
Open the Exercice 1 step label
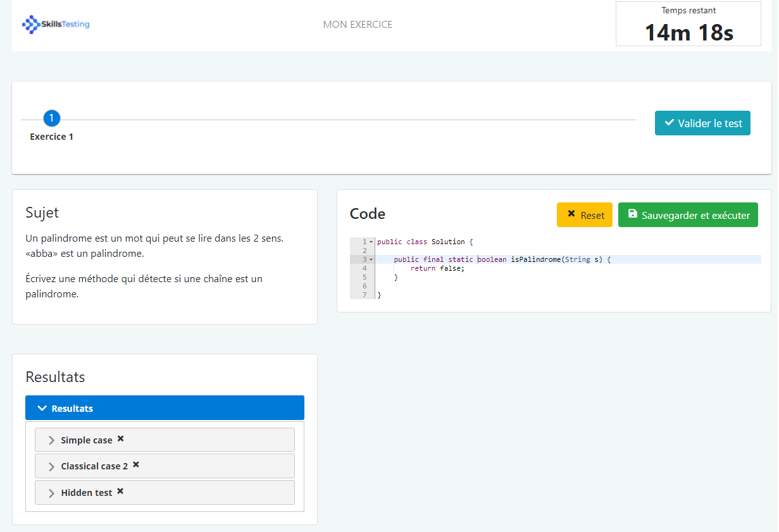tap(52, 137)
